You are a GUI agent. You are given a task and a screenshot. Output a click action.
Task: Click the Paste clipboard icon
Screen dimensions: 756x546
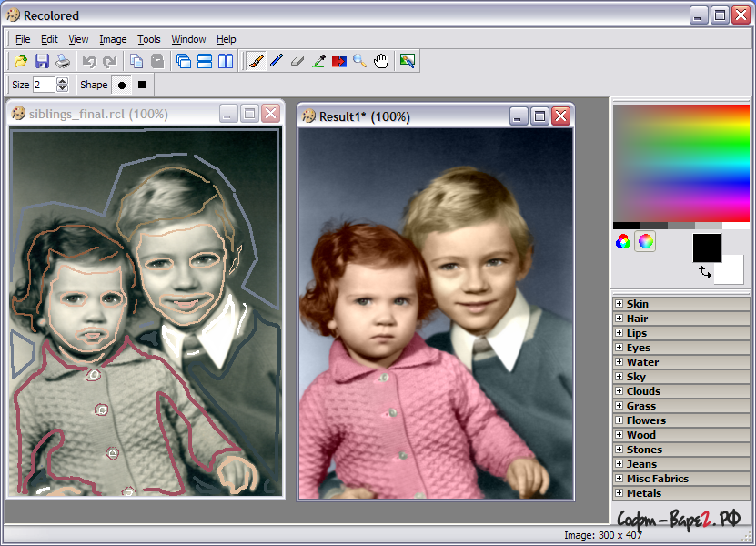coord(157,61)
